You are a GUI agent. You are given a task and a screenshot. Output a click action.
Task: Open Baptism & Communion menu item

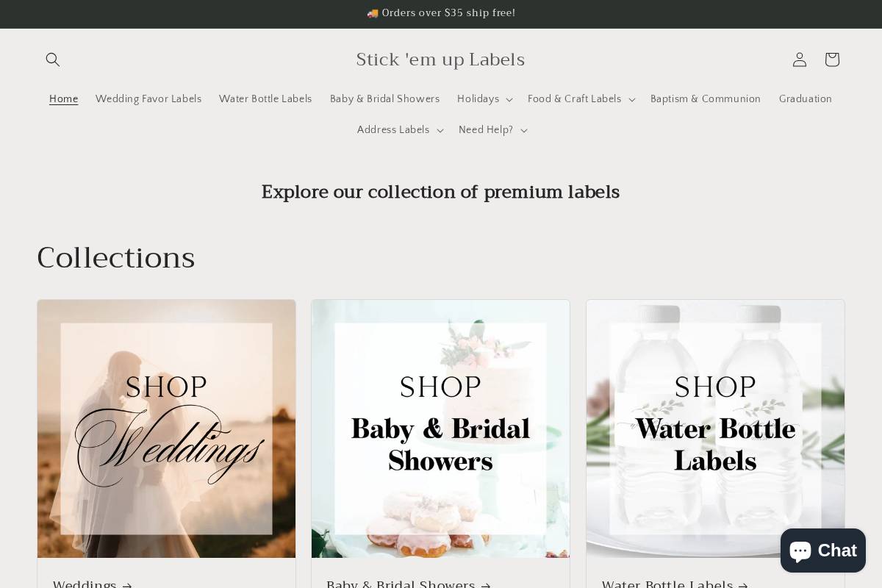706,99
